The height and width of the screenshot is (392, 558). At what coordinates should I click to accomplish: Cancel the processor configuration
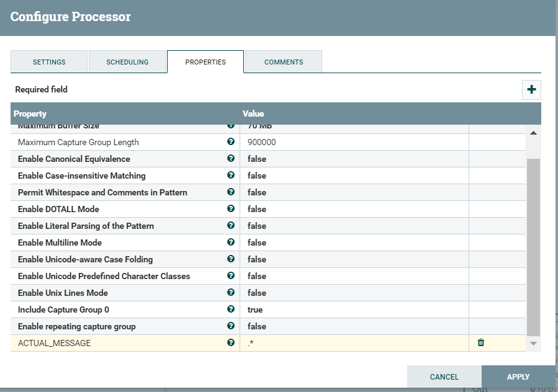[444, 376]
